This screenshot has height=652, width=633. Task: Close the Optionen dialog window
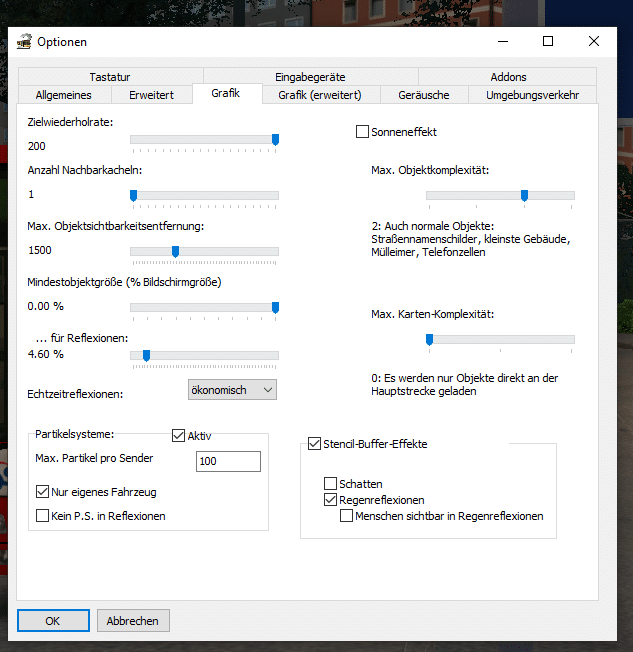(594, 42)
